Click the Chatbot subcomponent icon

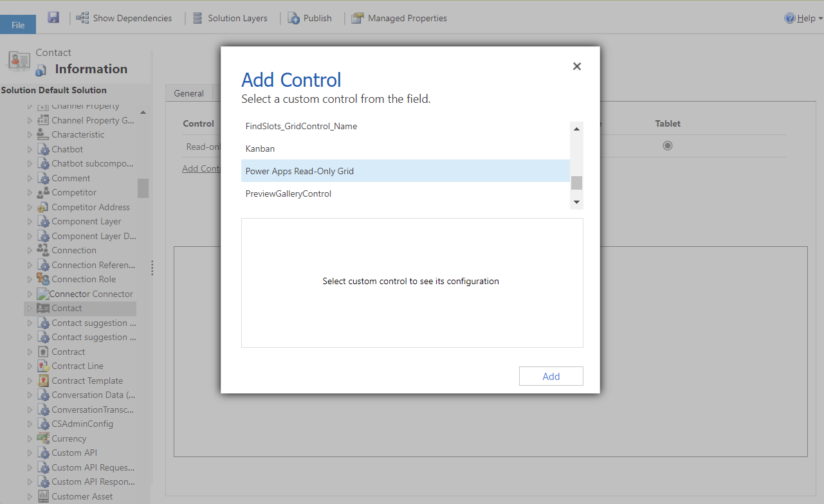click(x=43, y=163)
